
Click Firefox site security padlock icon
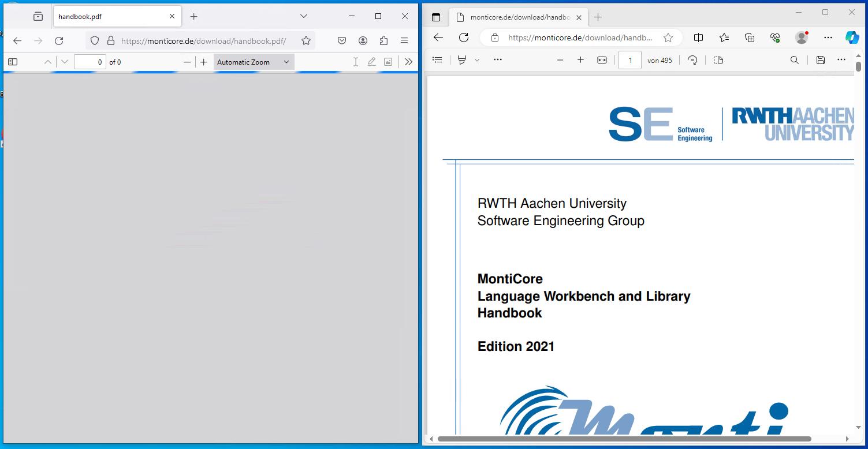coord(111,40)
